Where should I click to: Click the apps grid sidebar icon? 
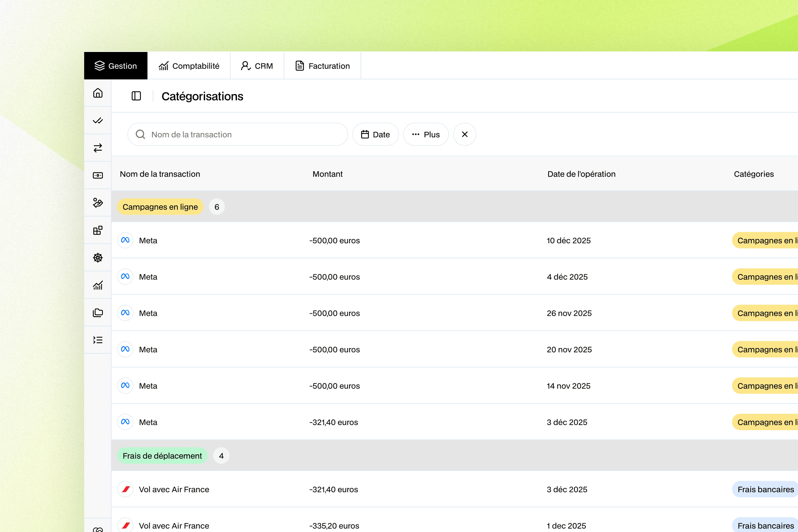[98, 230]
